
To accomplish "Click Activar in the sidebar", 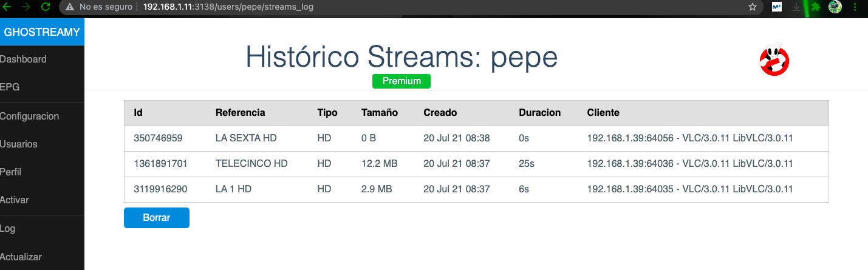I will [x=15, y=200].
